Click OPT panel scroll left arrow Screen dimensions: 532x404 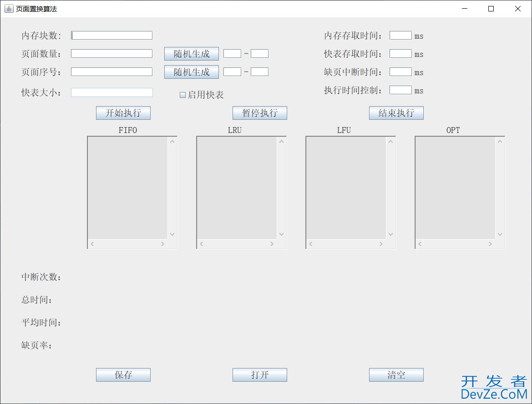click(420, 244)
